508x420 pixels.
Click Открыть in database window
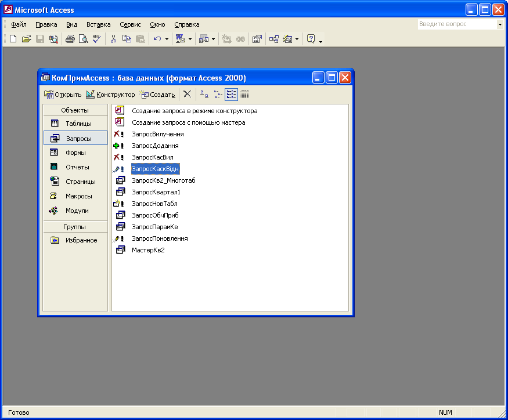pyautogui.click(x=63, y=95)
